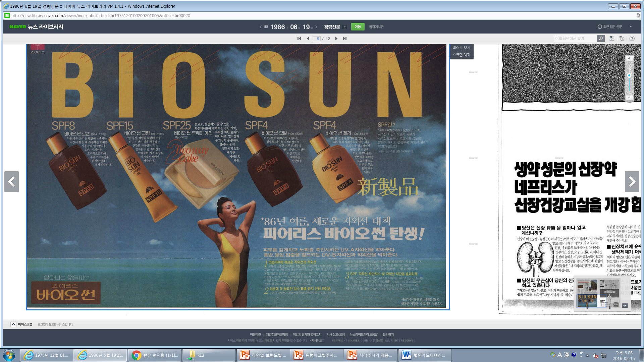Open the viewer settings gear icon
This screenshot has height=362, width=644.
point(622,39)
